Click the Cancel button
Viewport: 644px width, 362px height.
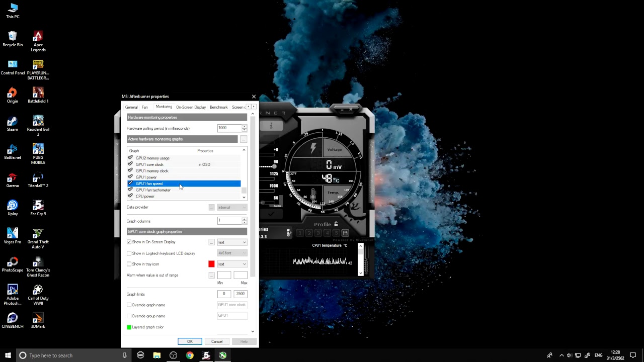tap(217, 341)
